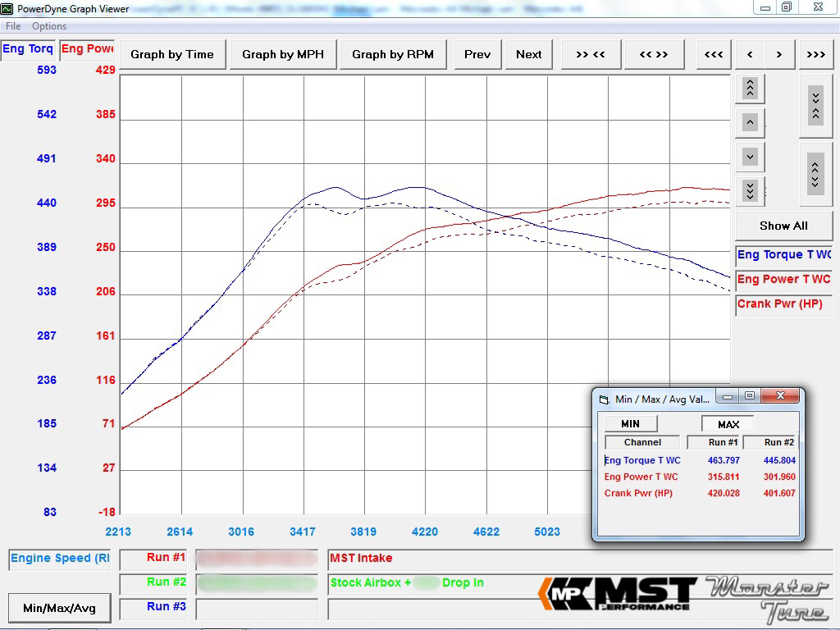This screenshot has height=630, width=840.
Task: Click the Show All button
Action: (783, 226)
